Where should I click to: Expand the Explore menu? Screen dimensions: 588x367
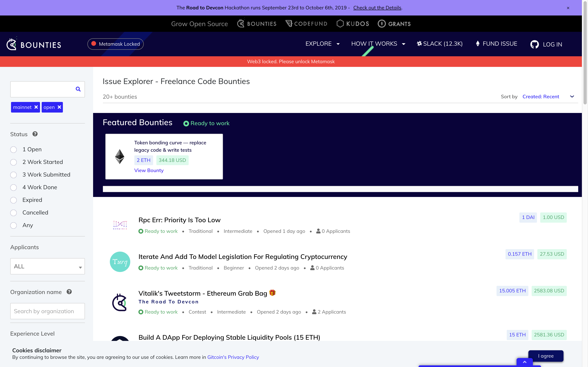click(322, 44)
